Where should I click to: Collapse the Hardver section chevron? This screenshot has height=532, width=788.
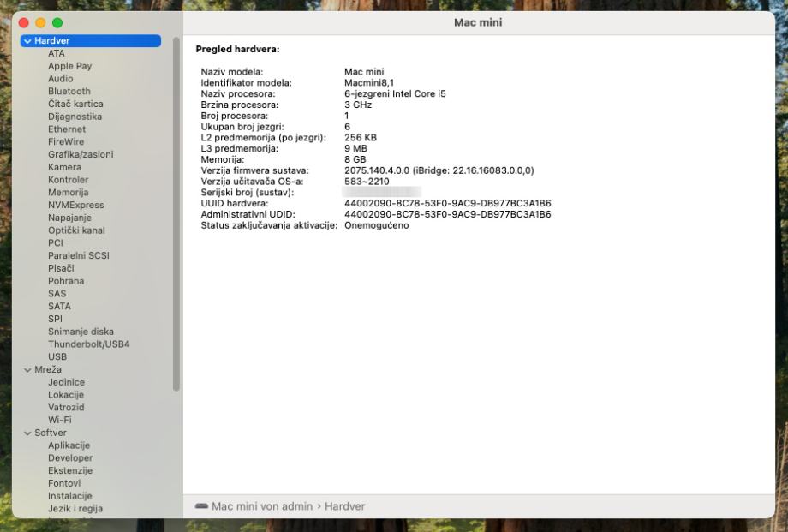[27, 41]
